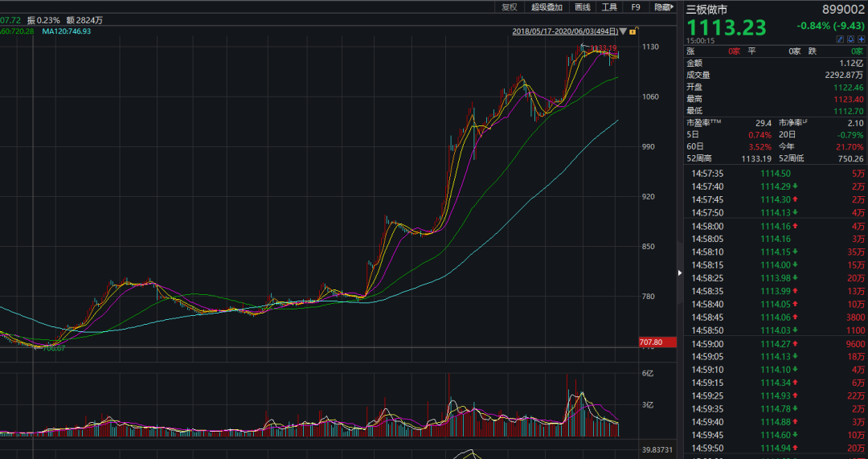
Task: Click the 52周高 value 1133.19
Action: pos(755,159)
